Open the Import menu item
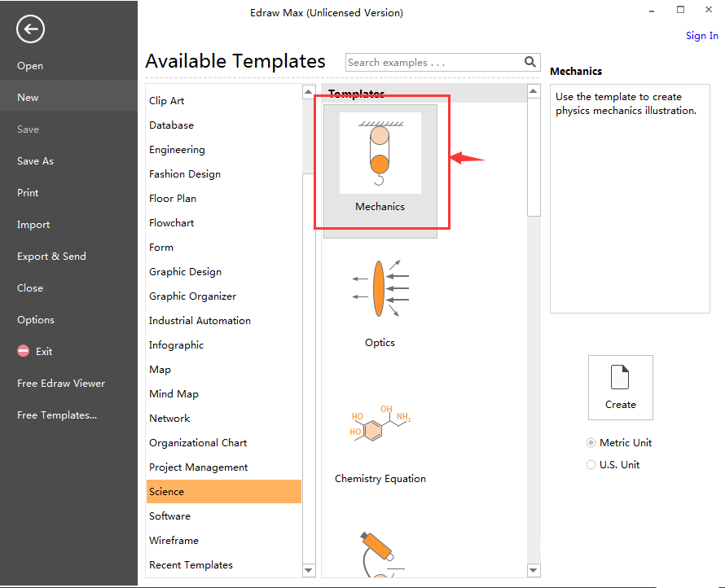The image size is (725, 588). (33, 225)
